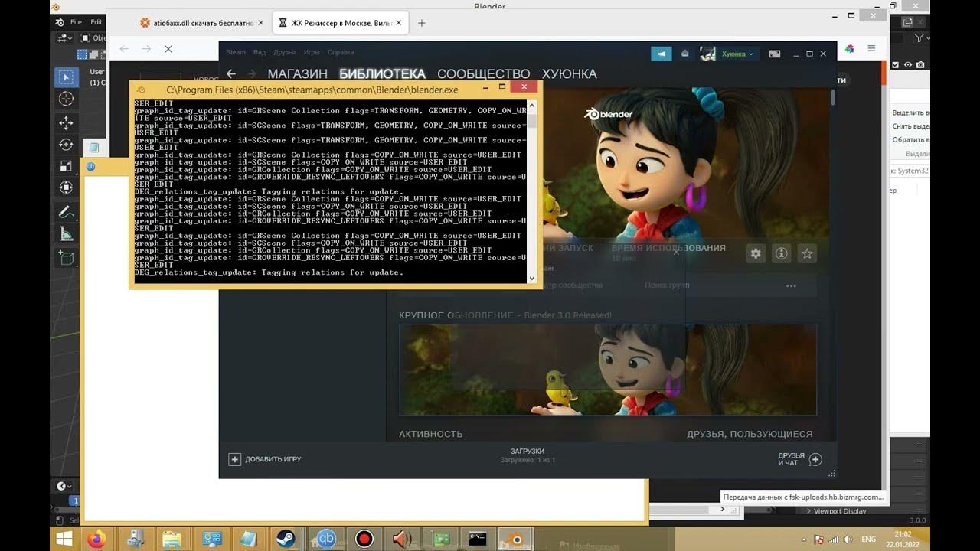Image resolution: width=980 pixels, height=551 pixels.
Task: Open the Вид menu in Steam
Action: tap(260, 53)
